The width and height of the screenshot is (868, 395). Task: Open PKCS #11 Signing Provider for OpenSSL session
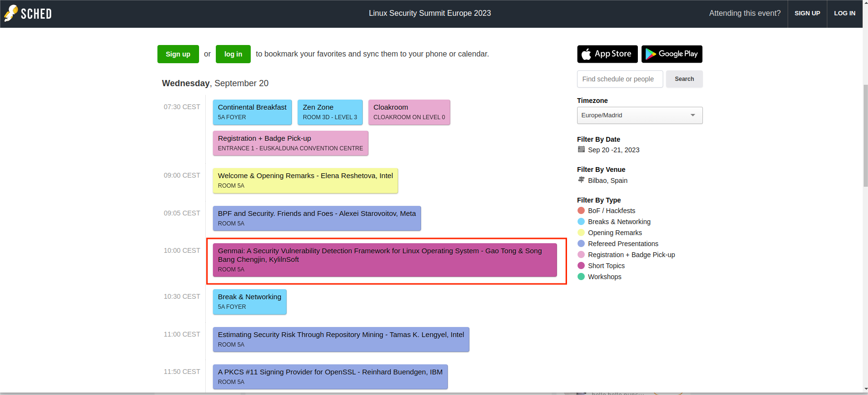330,377
